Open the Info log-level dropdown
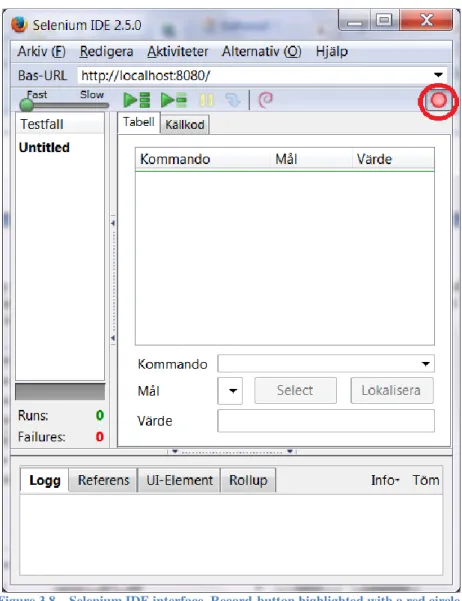462x601 pixels. 385,480
